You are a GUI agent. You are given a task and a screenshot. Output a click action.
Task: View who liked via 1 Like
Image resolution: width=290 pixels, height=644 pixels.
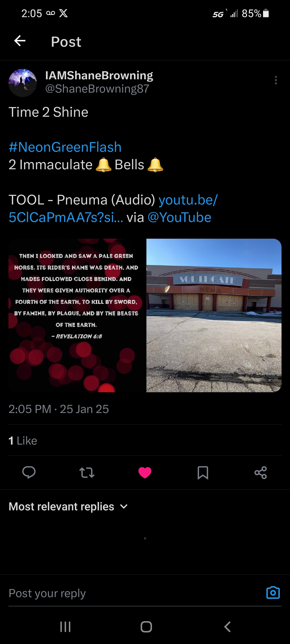tap(23, 441)
